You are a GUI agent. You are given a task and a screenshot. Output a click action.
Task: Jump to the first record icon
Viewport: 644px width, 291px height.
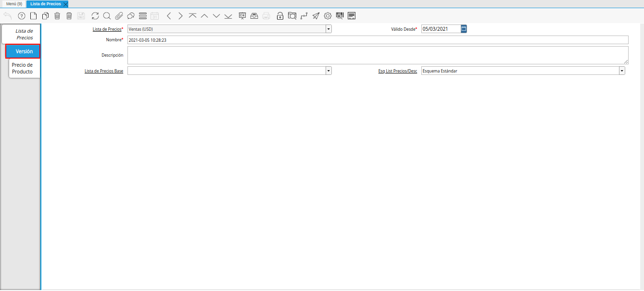pyautogui.click(x=192, y=16)
